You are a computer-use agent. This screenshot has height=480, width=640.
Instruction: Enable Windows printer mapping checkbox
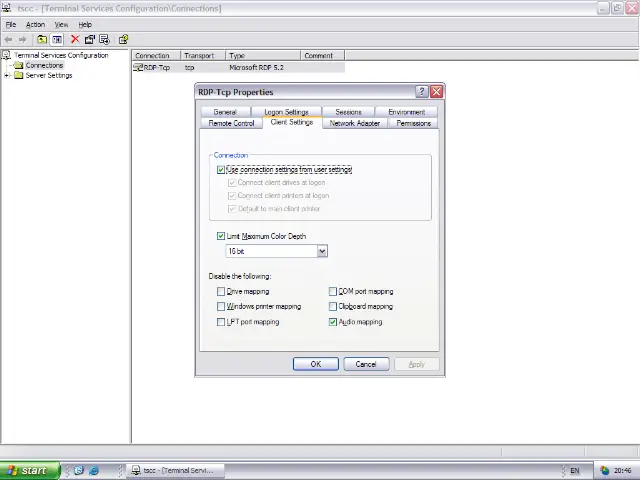tap(221, 306)
